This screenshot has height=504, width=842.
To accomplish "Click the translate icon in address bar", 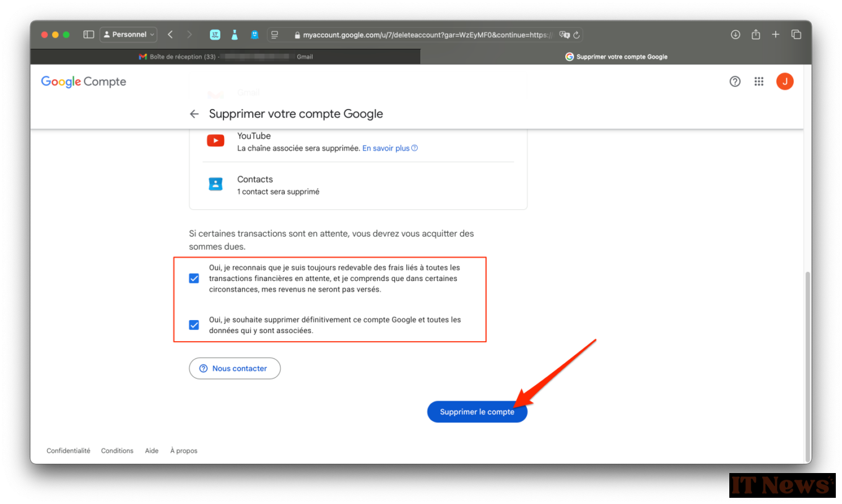I will pos(564,35).
